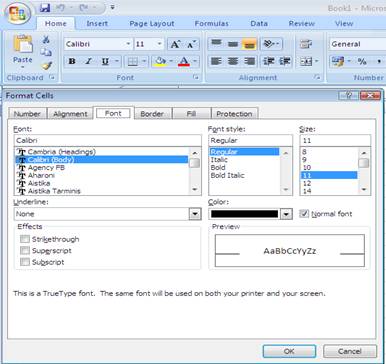386x364 pixels.
Task: Click font list scrollbar down arrow
Action: (x=195, y=189)
